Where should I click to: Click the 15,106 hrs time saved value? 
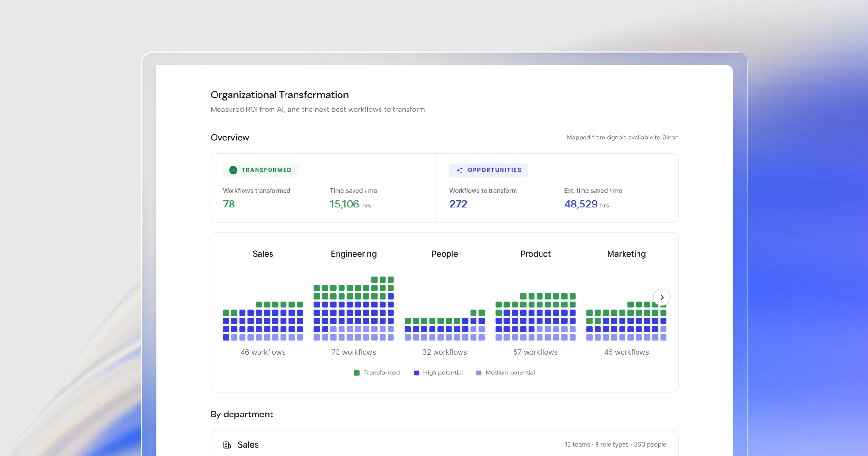pos(351,204)
